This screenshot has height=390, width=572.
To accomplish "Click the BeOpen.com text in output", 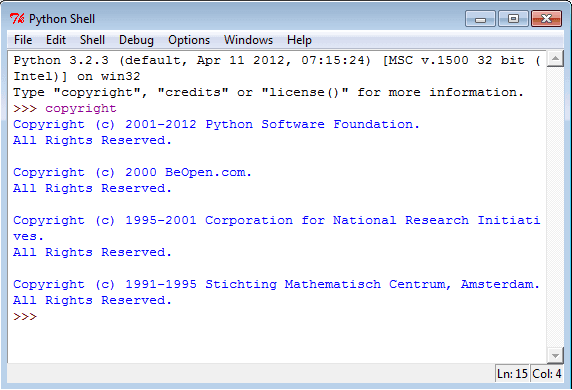I will [x=208, y=172].
